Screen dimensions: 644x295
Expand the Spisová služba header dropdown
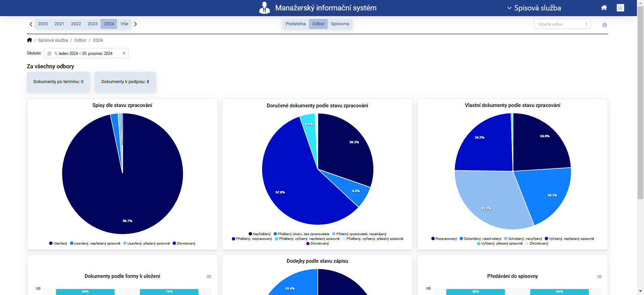(534, 8)
